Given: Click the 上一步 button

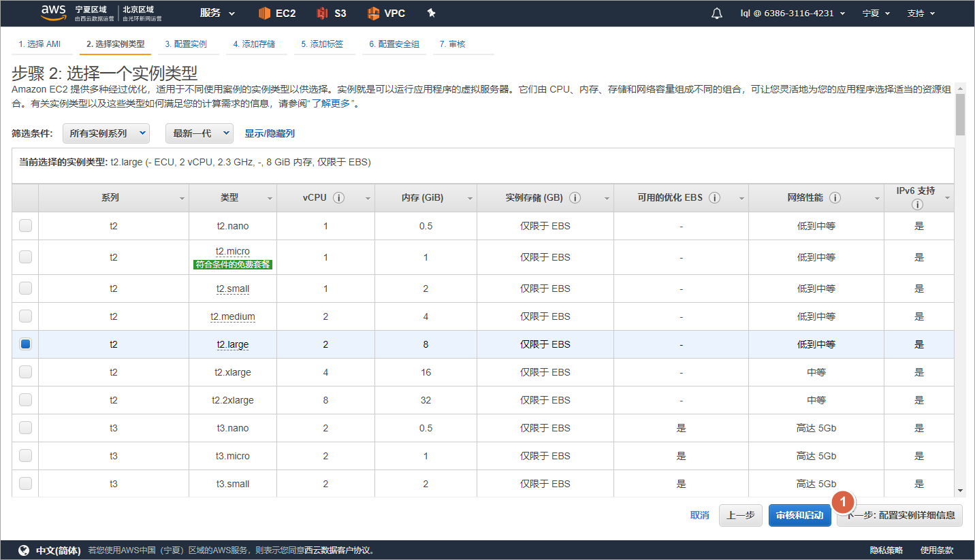Looking at the screenshot, I should (x=741, y=515).
